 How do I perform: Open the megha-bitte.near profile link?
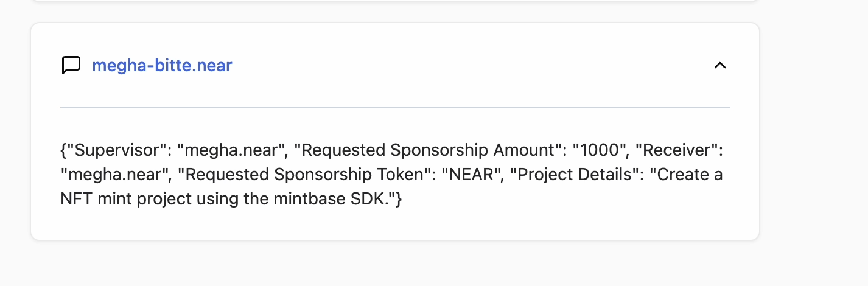coord(162,65)
